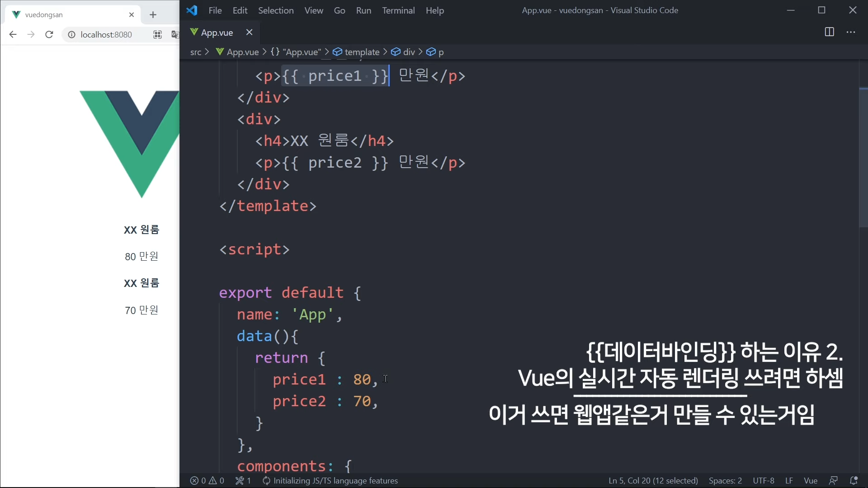Expand the App.vue breadcrumb item
The height and width of the screenshot is (488, 868).
tap(243, 52)
